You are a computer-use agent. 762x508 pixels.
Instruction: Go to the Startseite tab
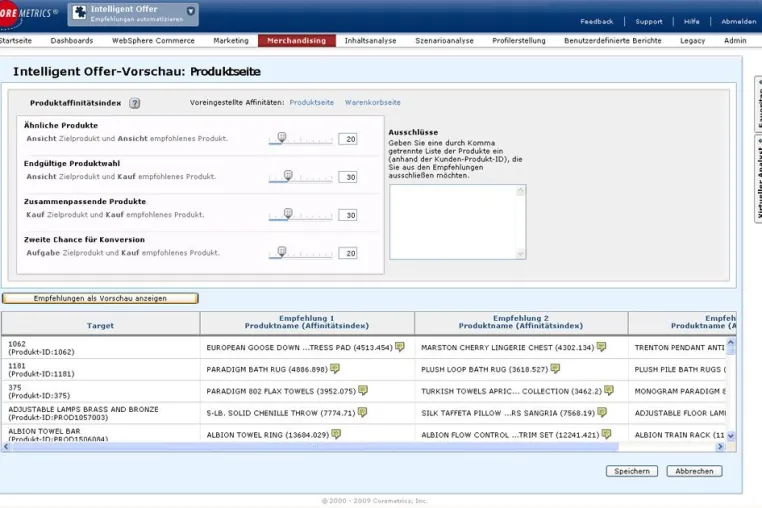tap(16, 41)
